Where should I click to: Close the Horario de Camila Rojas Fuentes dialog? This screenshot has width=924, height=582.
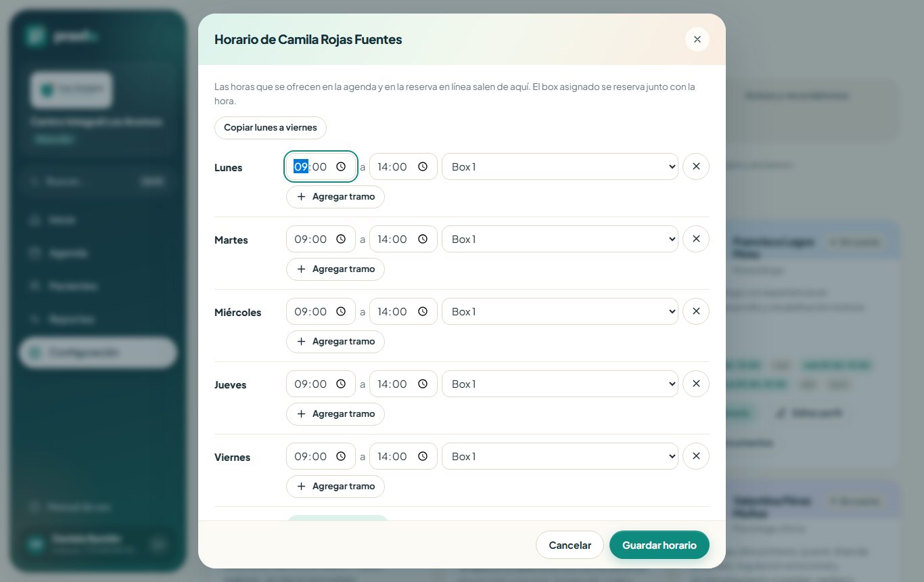[x=697, y=39]
